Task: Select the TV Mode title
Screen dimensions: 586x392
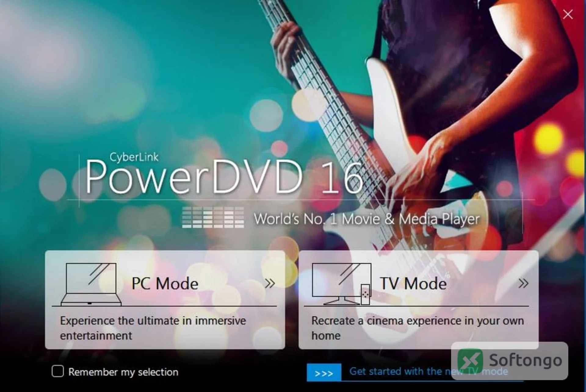Action: 413,283
